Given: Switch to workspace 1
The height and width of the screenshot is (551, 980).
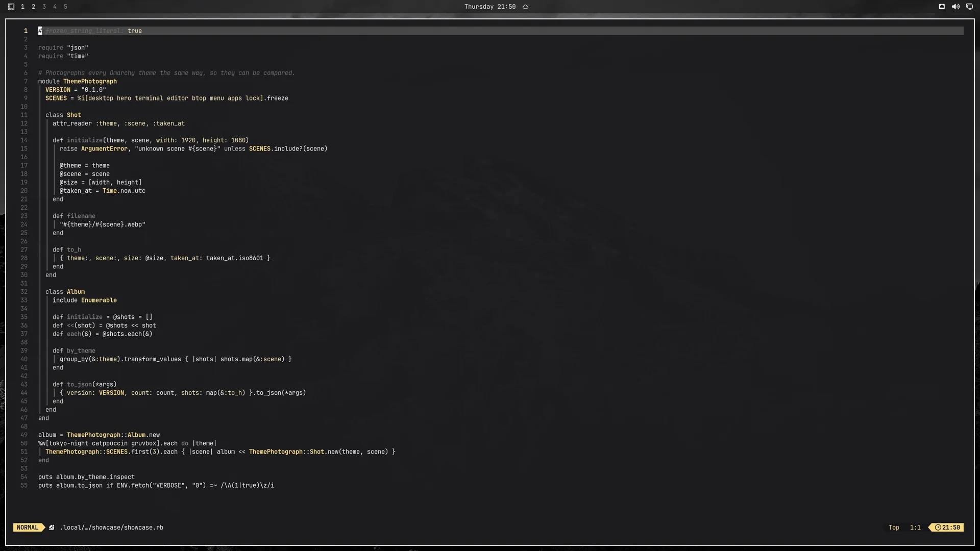Looking at the screenshot, I should click(x=22, y=7).
